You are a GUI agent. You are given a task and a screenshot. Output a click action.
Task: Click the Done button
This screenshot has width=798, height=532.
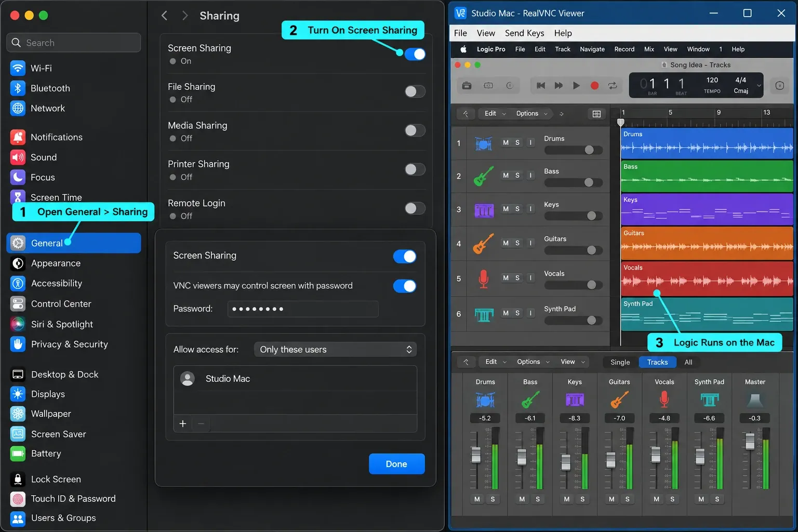(396, 464)
